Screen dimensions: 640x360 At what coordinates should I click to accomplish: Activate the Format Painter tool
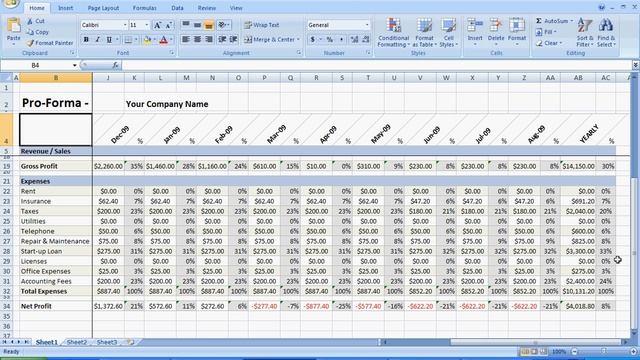click(x=50, y=43)
